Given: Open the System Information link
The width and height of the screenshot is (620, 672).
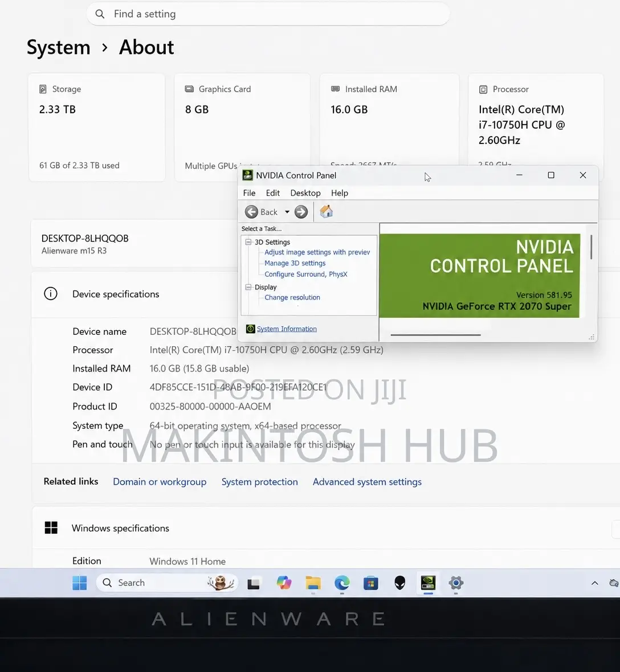Looking at the screenshot, I should [x=287, y=329].
